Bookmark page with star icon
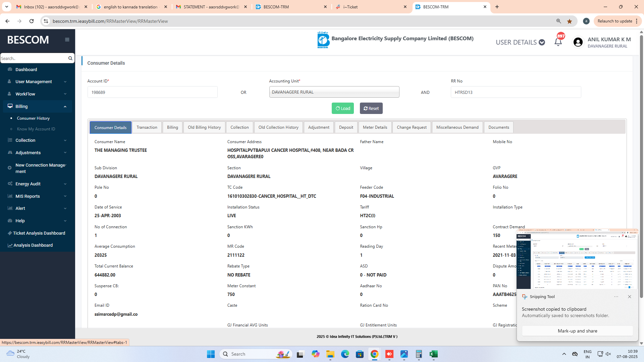Viewport: 644px width, 362px height. pos(570,21)
